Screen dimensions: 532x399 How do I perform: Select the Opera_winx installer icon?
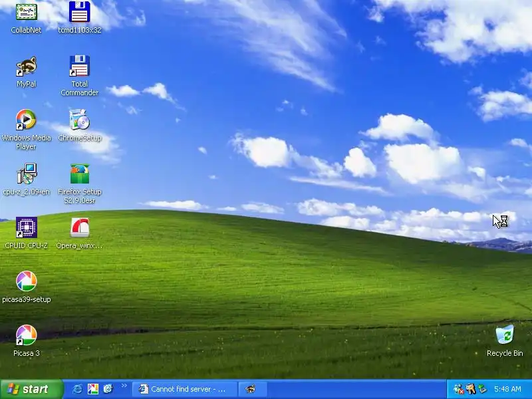(79, 233)
